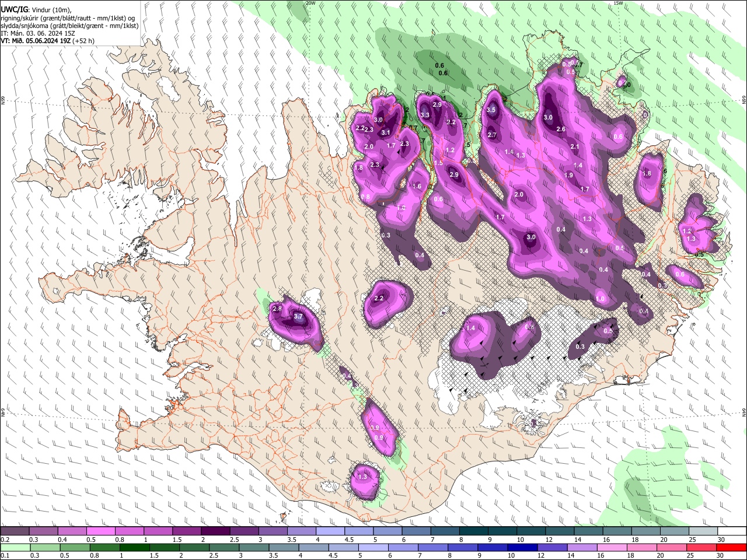
Task: Select the darkest green 1–1.5 rain scale swatch
Action: [x=134, y=547]
